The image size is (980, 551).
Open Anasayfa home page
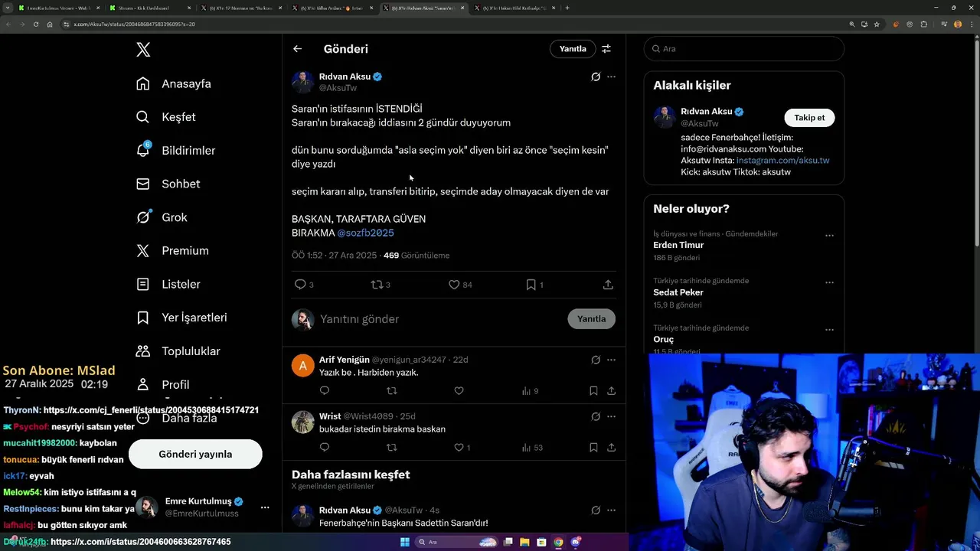pos(174,83)
